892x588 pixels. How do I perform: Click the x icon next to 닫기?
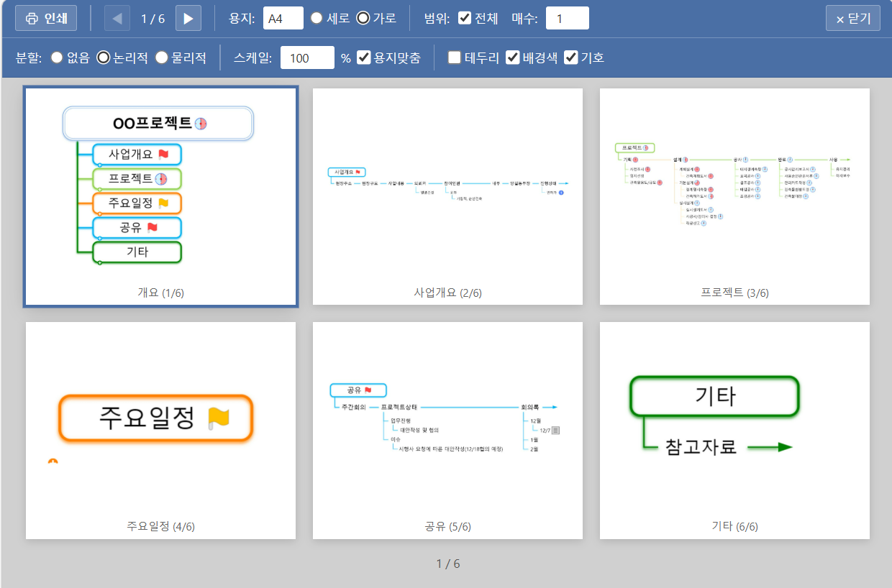coord(839,17)
